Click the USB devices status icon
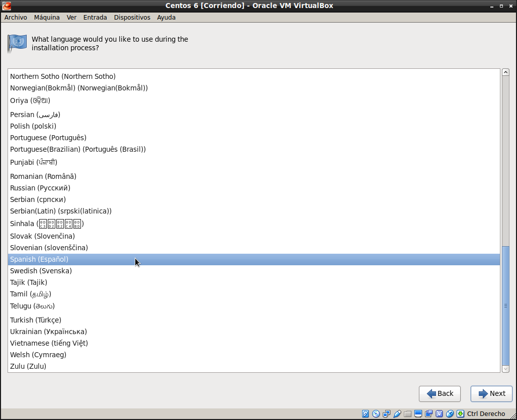 pos(397,414)
